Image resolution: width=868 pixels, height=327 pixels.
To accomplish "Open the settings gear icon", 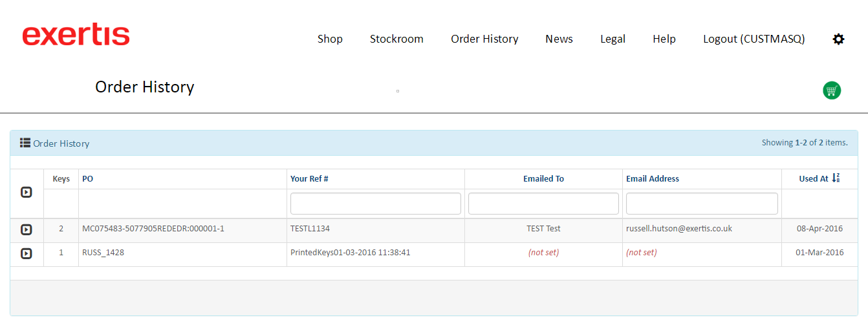I will tap(838, 39).
